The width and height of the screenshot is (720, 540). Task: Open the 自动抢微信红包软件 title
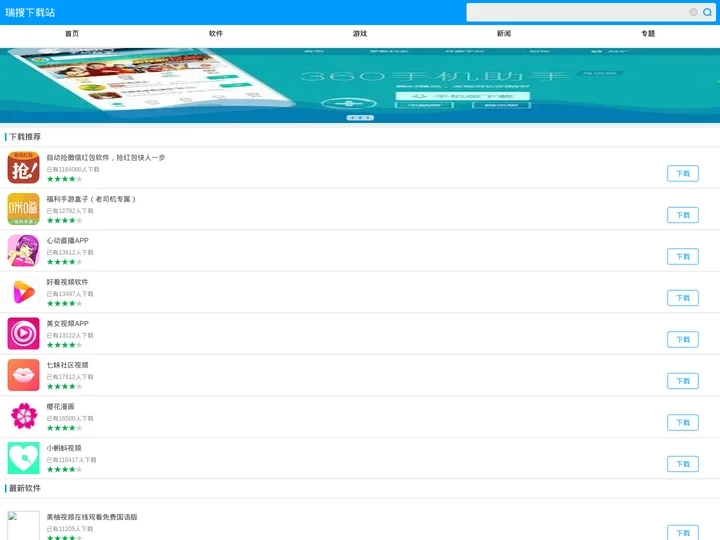(106, 158)
